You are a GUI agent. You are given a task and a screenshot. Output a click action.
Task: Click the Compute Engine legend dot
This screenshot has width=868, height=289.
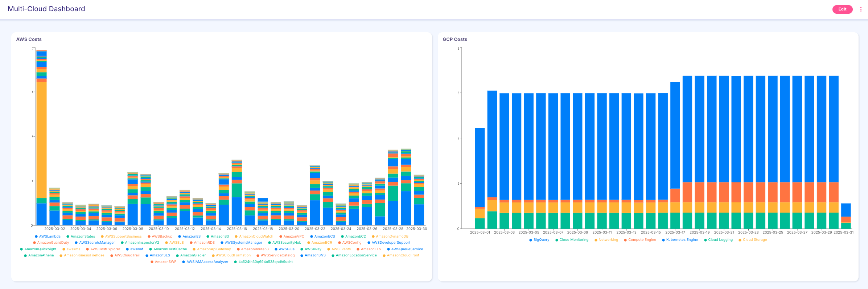click(x=625, y=240)
